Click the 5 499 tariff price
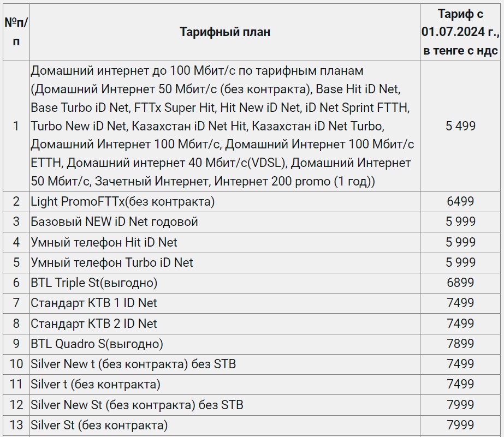The image size is (504, 437). (460, 126)
